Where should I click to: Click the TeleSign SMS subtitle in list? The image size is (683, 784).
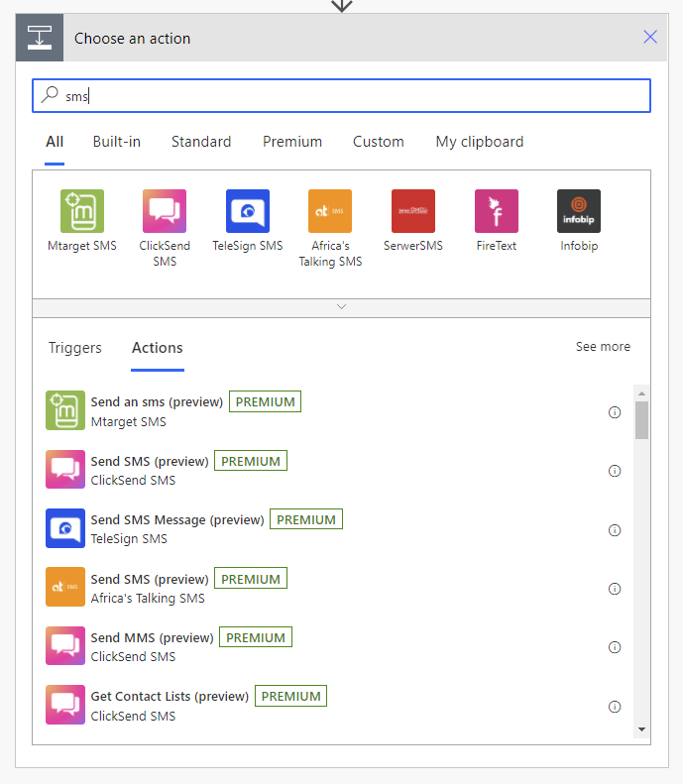click(129, 539)
